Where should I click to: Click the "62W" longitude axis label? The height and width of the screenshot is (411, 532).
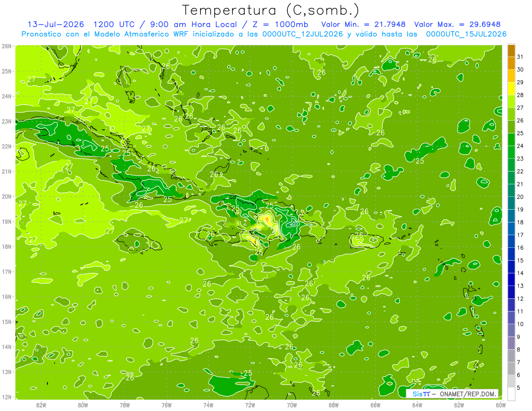[x=459, y=405]
